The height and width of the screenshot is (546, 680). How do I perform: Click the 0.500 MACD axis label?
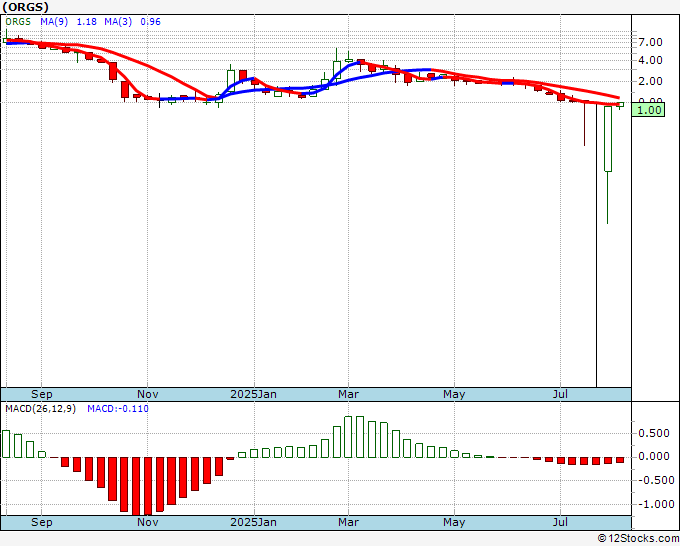pyautogui.click(x=654, y=433)
